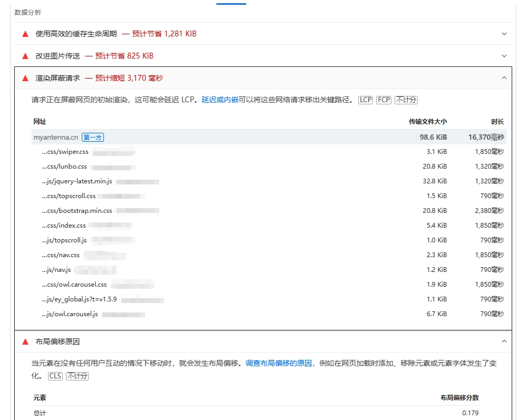Open the 延迟或内嵌 link
The width and height of the screenshot is (528, 420).
(220, 100)
